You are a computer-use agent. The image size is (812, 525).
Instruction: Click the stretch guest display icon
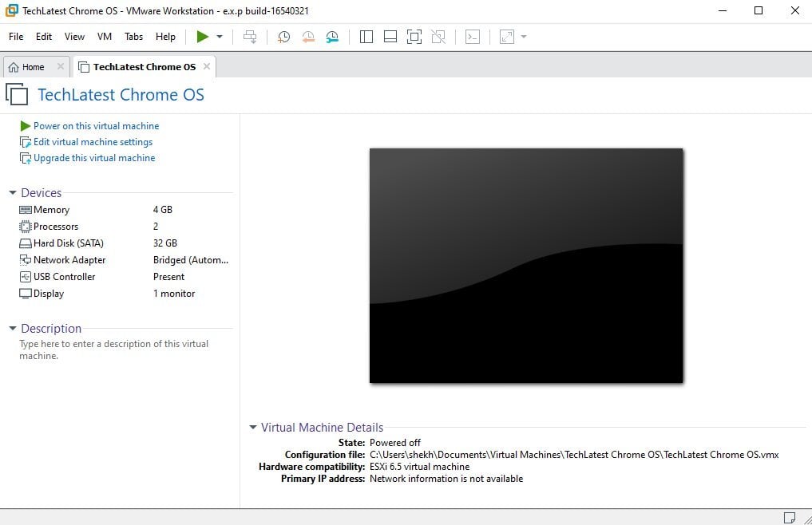pyautogui.click(x=506, y=36)
